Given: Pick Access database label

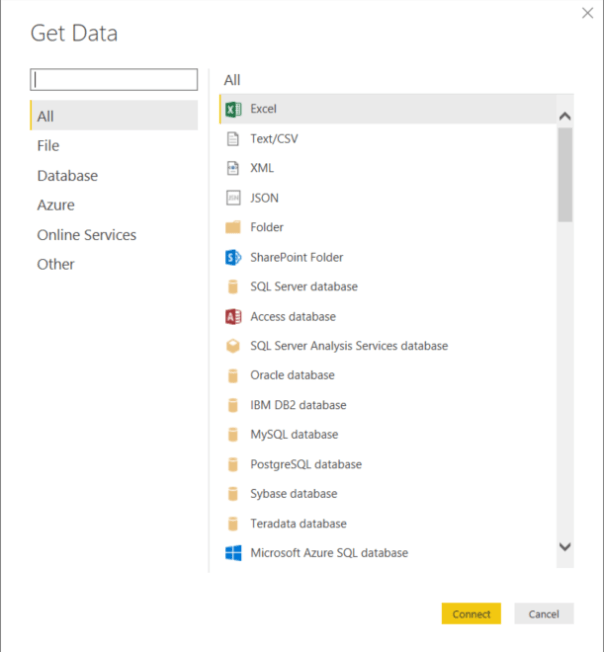Looking at the screenshot, I should [293, 317].
